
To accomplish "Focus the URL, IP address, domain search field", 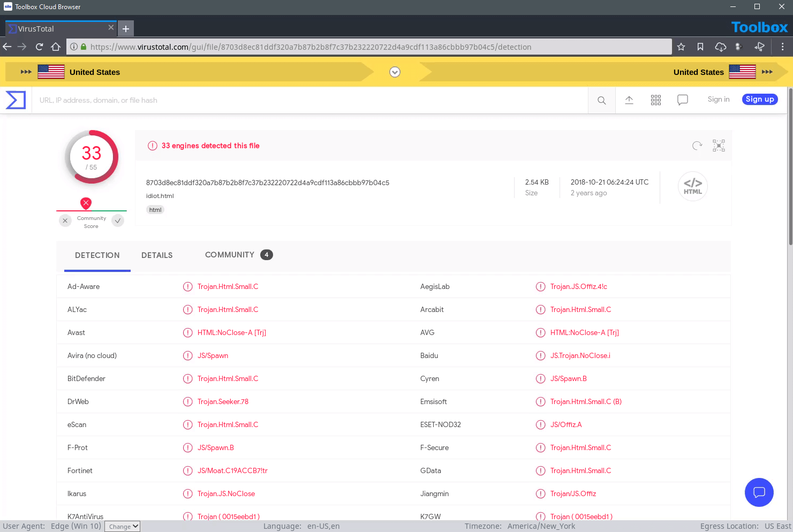I will [310, 100].
